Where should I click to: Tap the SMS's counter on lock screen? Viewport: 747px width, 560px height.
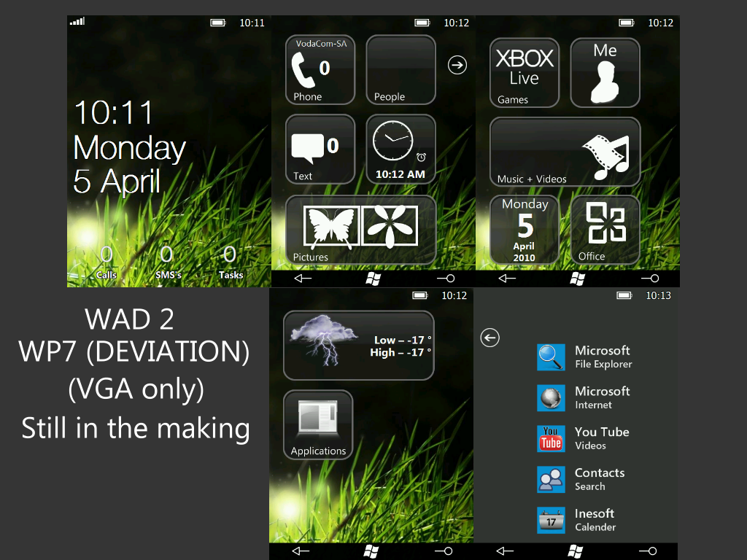click(169, 262)
